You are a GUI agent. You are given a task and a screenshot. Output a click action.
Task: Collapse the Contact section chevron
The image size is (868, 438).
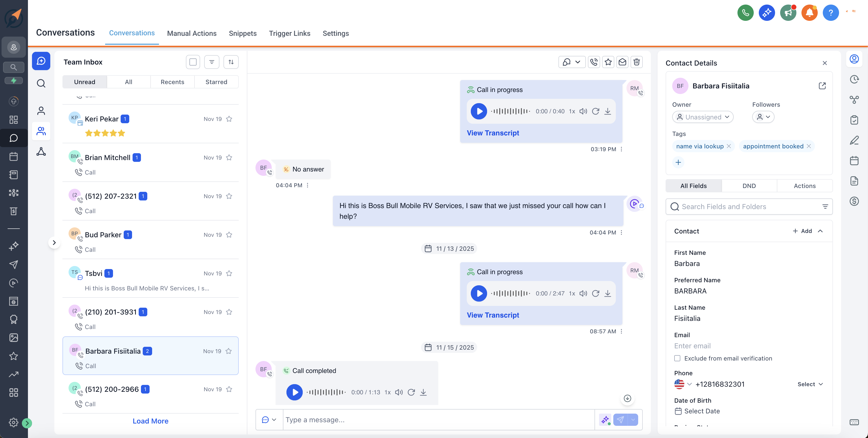point(821,231)
